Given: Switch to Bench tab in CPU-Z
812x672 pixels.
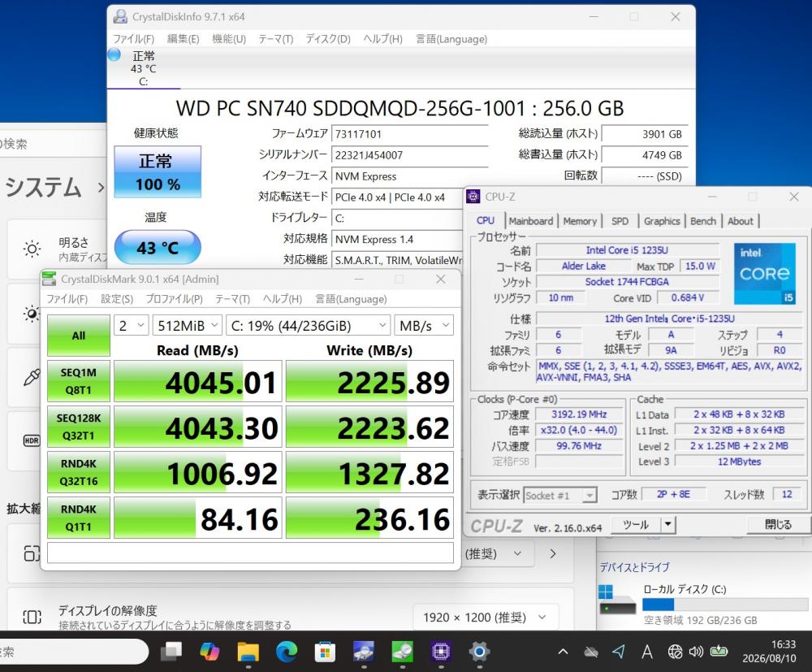Looking at the screenshot, I should point(702,221).
